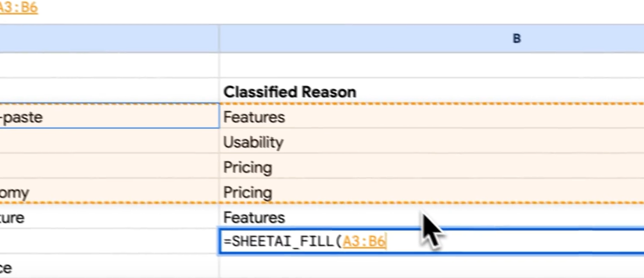Click the Features cell above the formula cell
644x278 pixels.
254,218
